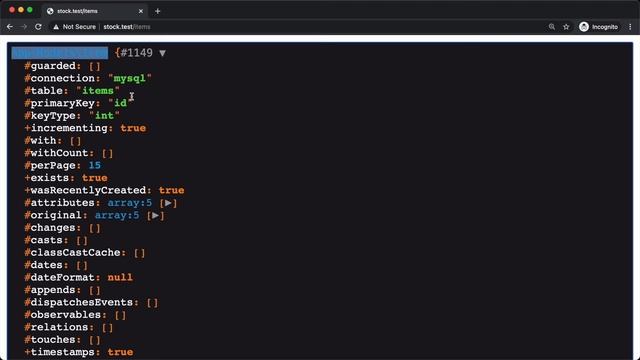Image resolution: width=640 pixels, height=360 pixels.
Task: Click the #changes property name
Action: point(50,228)
